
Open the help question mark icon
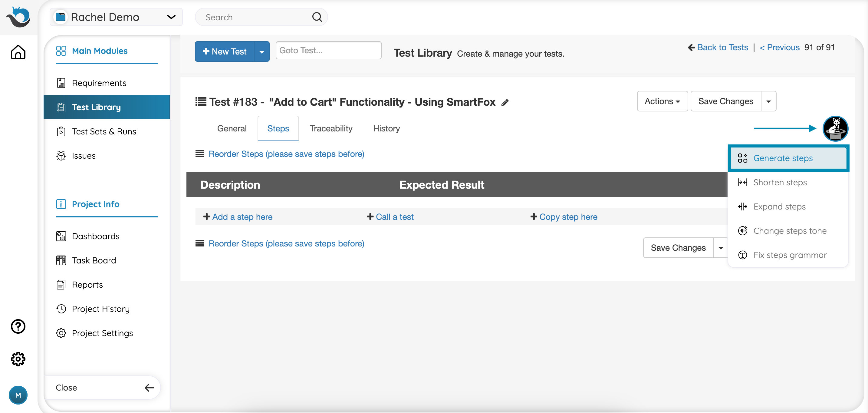(x=18, y=326)
